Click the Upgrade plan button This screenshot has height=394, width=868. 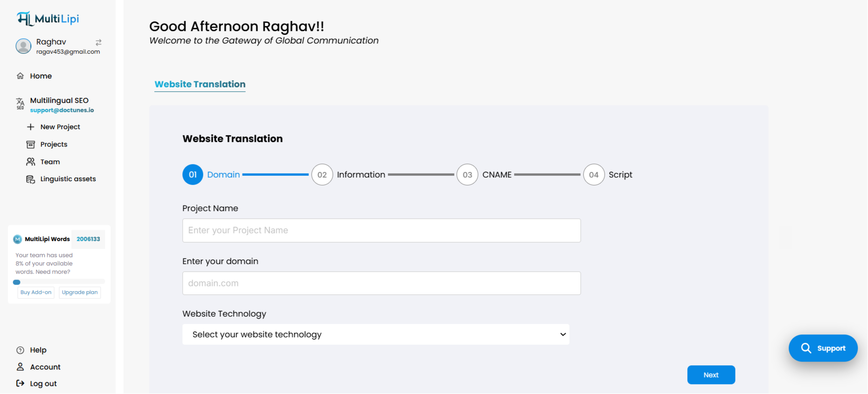[80, 292]
